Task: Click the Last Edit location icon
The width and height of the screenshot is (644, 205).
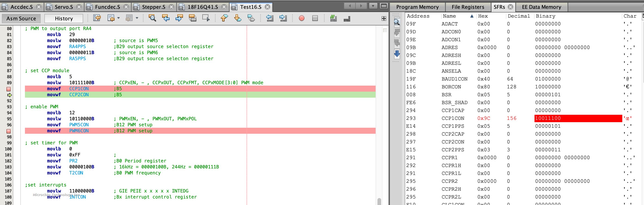Action: coord(97,18)
